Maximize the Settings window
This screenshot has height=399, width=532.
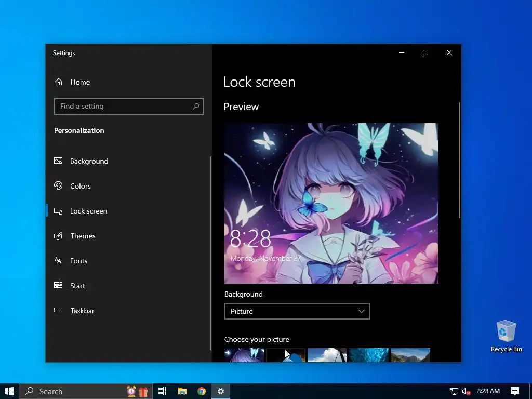click(425, 52)
